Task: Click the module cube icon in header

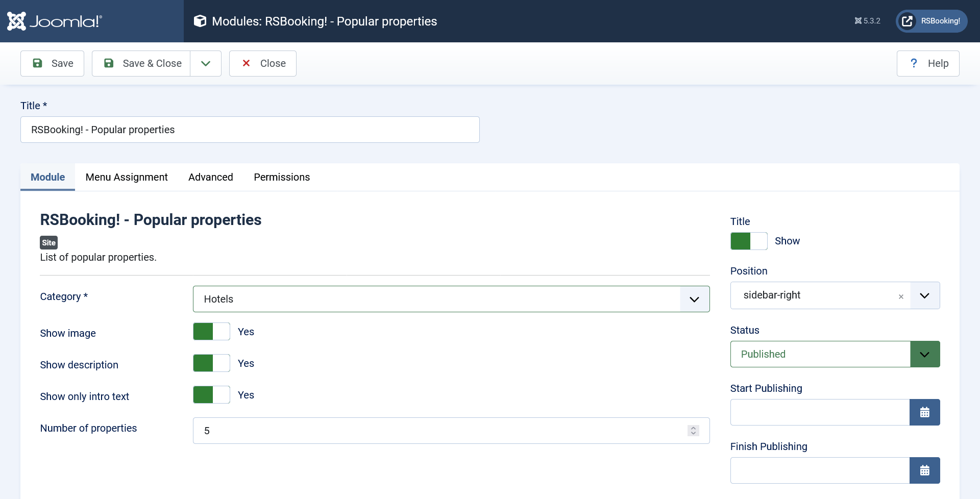Action: pyautogui.click(x=200, y=21)
